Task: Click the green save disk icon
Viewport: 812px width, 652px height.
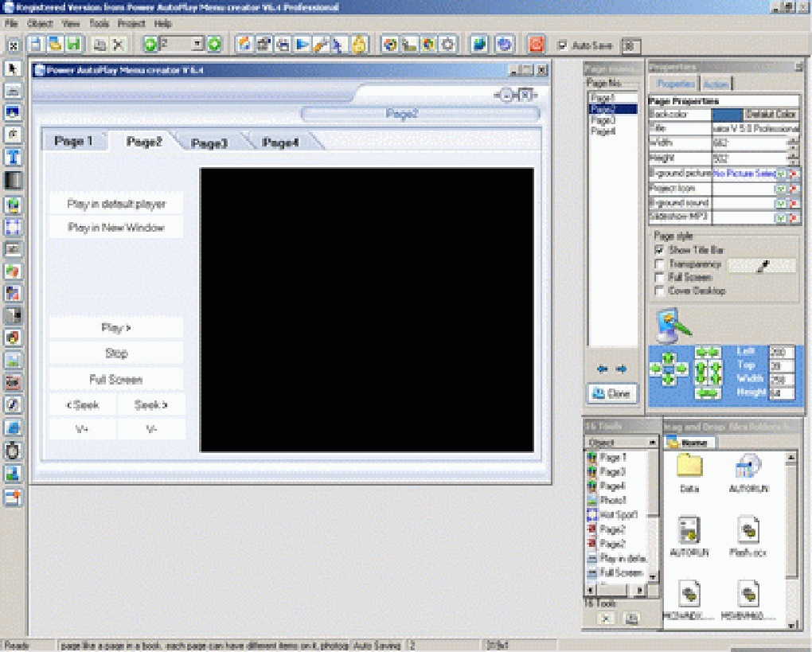Action: tap(73, 45)
